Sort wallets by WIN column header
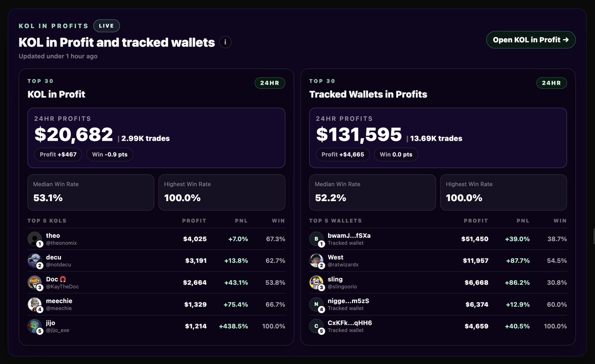The width and height of the screenshot is (595, 364). pyautogui.click(x=560, y=221)
